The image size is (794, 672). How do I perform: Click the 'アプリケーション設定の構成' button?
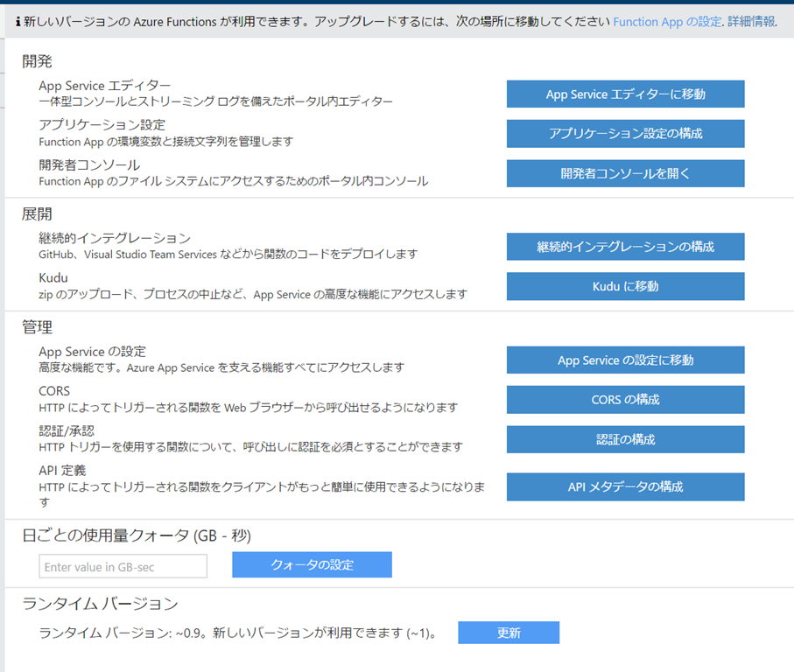[x=625, y=134]
